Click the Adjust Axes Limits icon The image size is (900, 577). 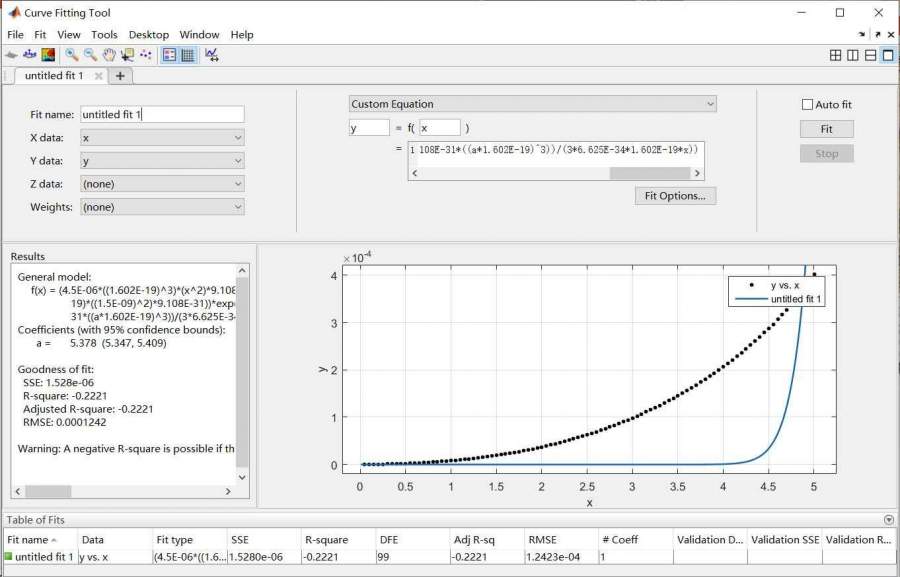point(212,55)
